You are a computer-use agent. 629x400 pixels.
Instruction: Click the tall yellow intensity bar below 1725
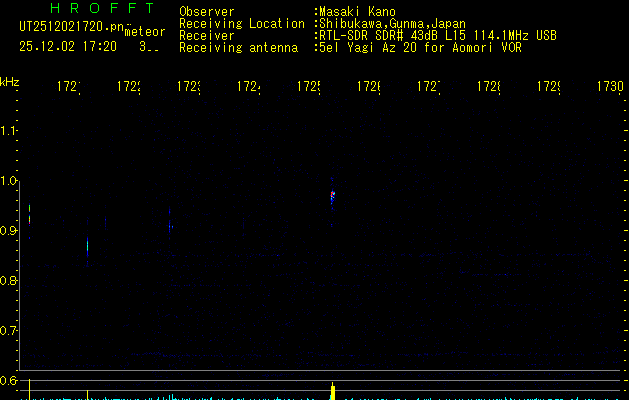click(333, 391)
